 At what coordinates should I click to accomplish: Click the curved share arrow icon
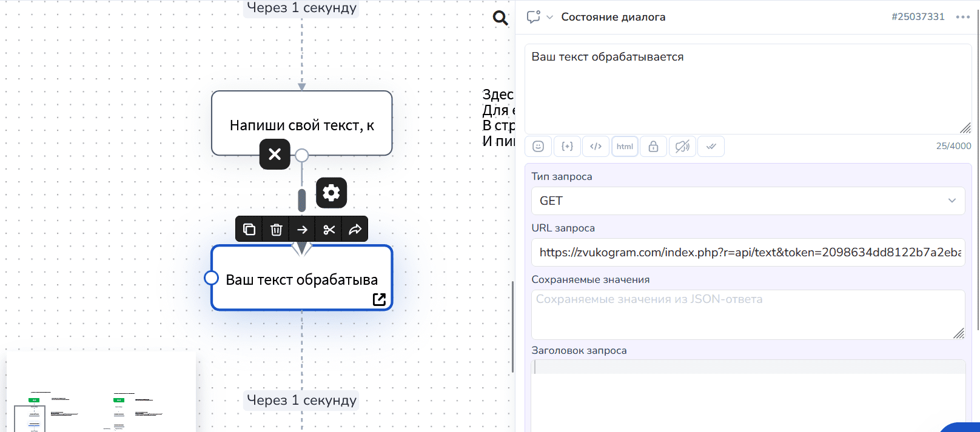[355, 230]
